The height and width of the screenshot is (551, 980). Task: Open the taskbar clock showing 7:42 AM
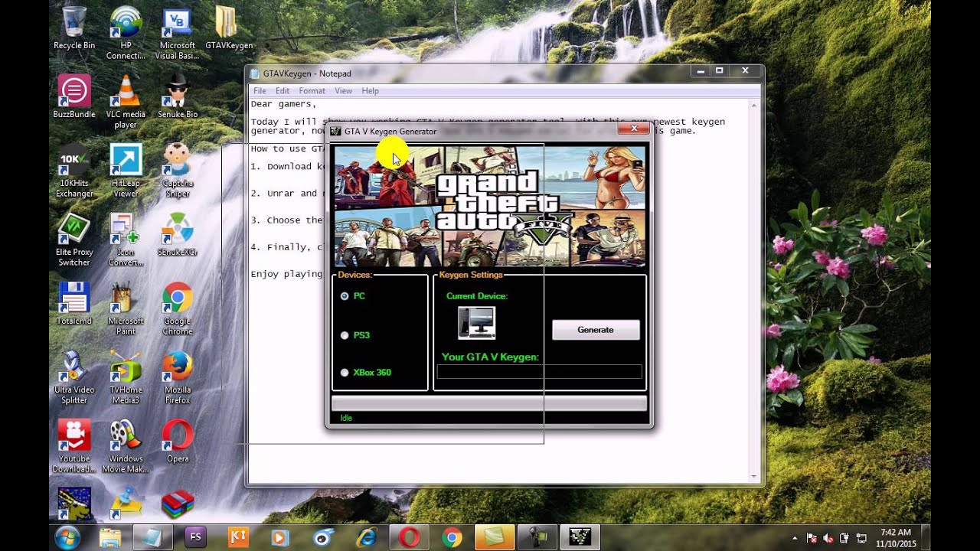896,538
